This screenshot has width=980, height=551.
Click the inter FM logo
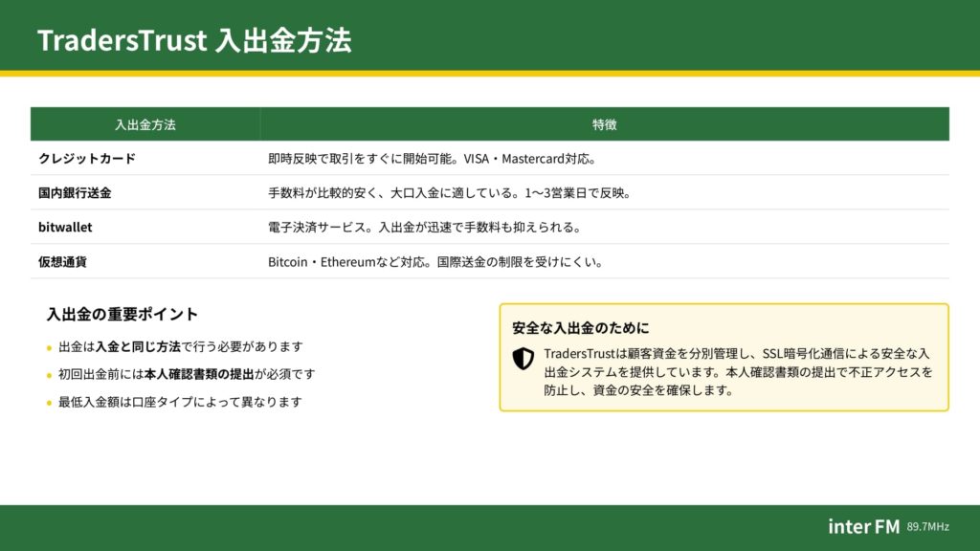[863, 526]
